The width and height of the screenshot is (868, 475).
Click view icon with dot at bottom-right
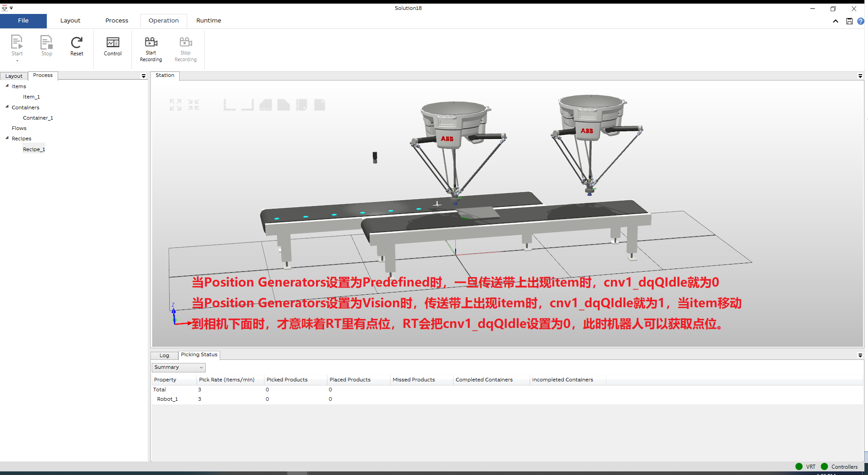point(302,105)
